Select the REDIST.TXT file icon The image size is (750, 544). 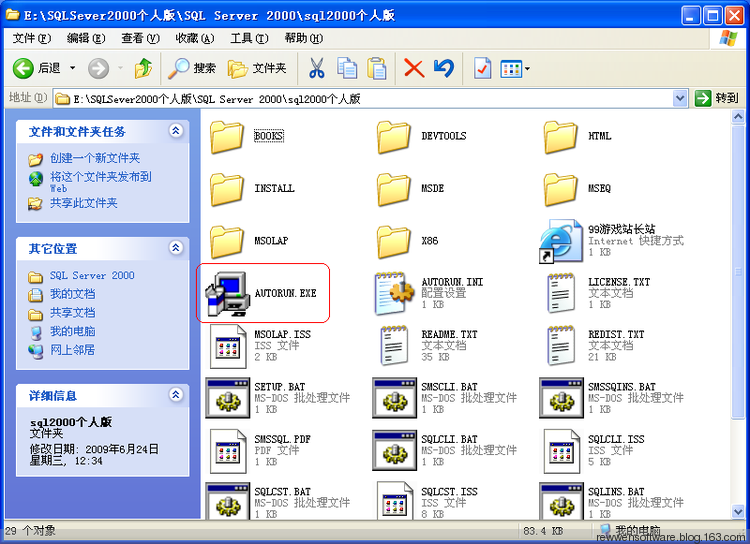(x=561, y=346)
